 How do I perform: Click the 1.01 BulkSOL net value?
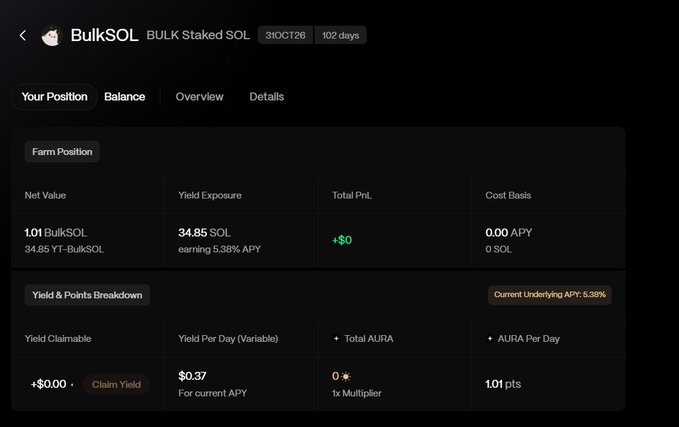click(x=56, y=233)
